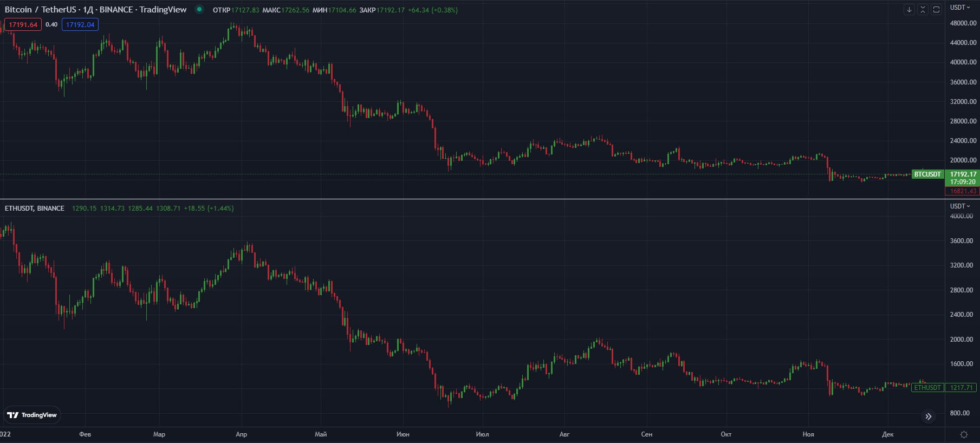Click the Апр label on time axis
The height and width of the screenshot is (443, 980).
(242, 434)
